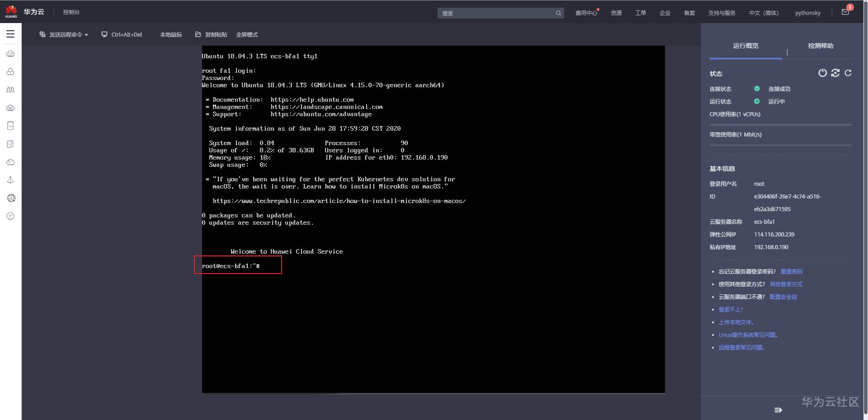868x420 pixels.
Task: Open the image document sidebar icon
Action: (10, 144)
